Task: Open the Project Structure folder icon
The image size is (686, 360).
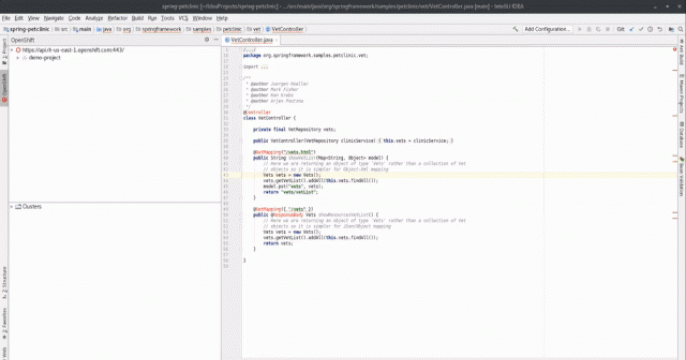Action: [671, 29]
